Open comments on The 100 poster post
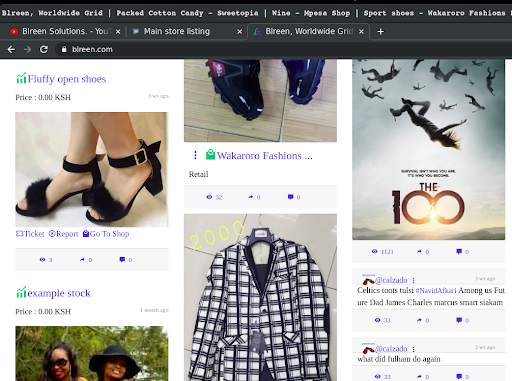The width and height of the screenshot is (512, 381). [459, 251]
